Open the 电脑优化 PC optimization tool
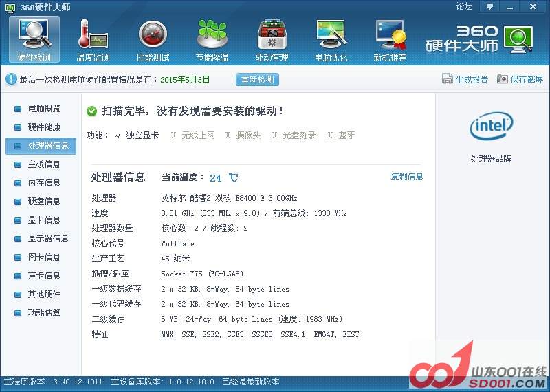 tap(331, 40)
